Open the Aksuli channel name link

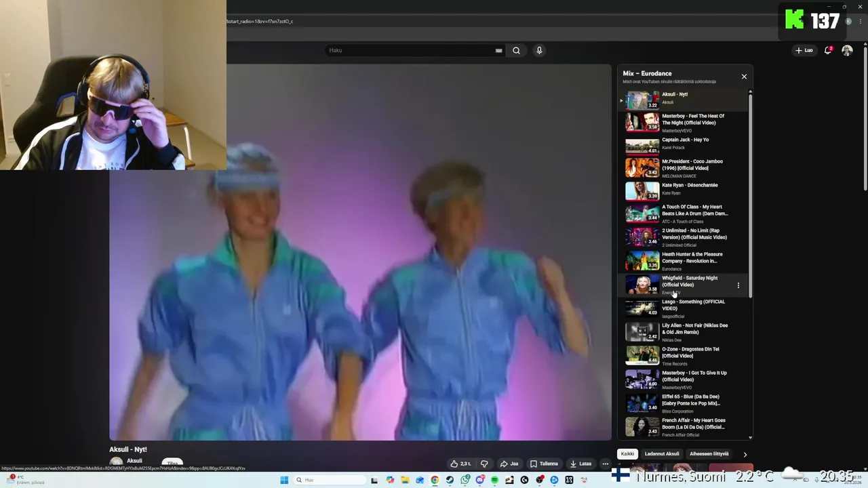click(134, 461)
